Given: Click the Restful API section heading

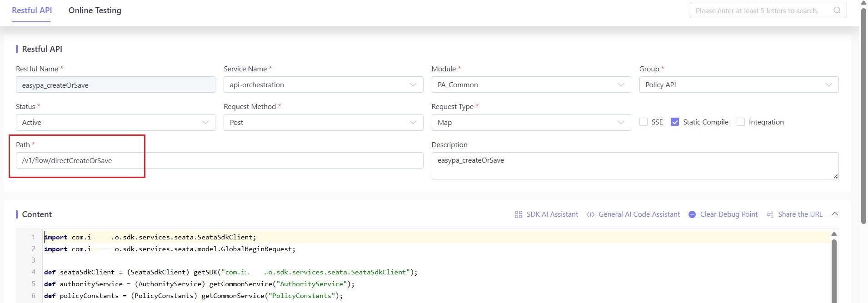Looking at the screenshot, I should coord(42,49).
